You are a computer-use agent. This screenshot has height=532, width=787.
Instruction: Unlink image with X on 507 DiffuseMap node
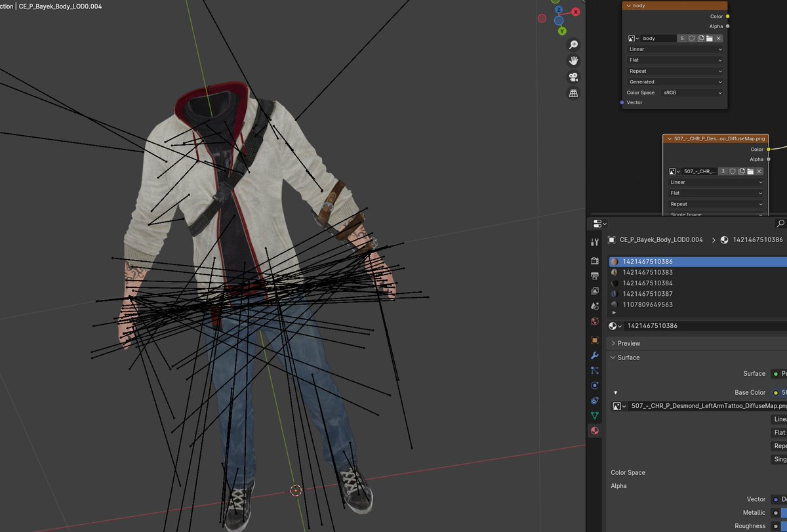759,171
